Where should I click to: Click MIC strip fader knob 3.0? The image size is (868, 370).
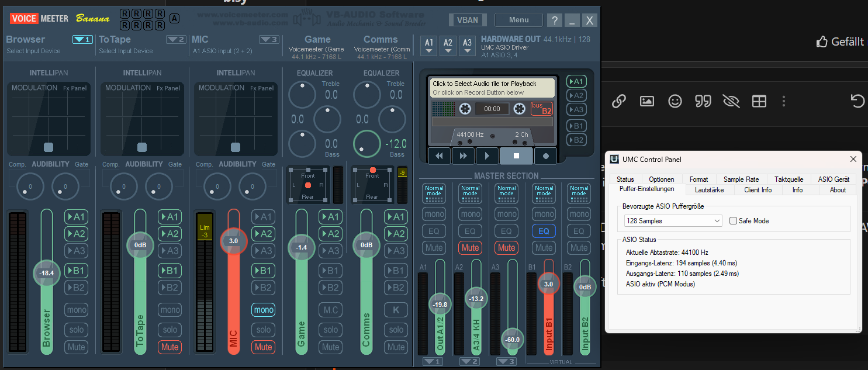[x=233, y=240]
